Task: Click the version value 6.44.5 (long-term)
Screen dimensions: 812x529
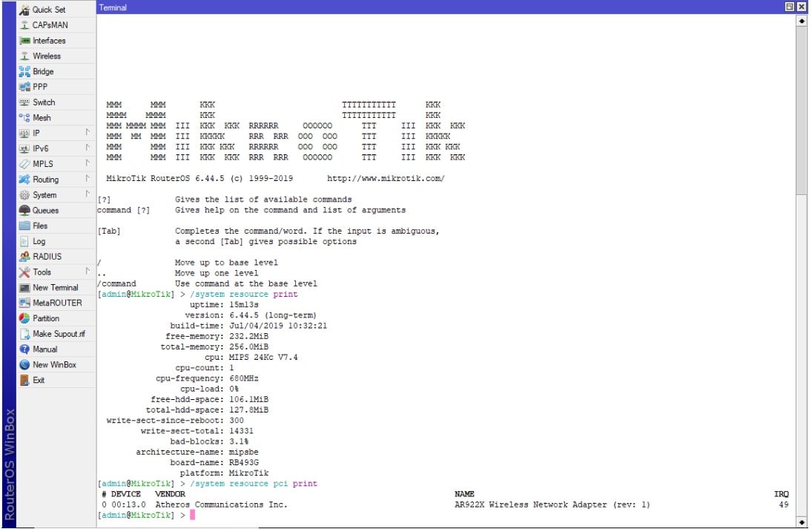Action: click(x=273, y=315)
